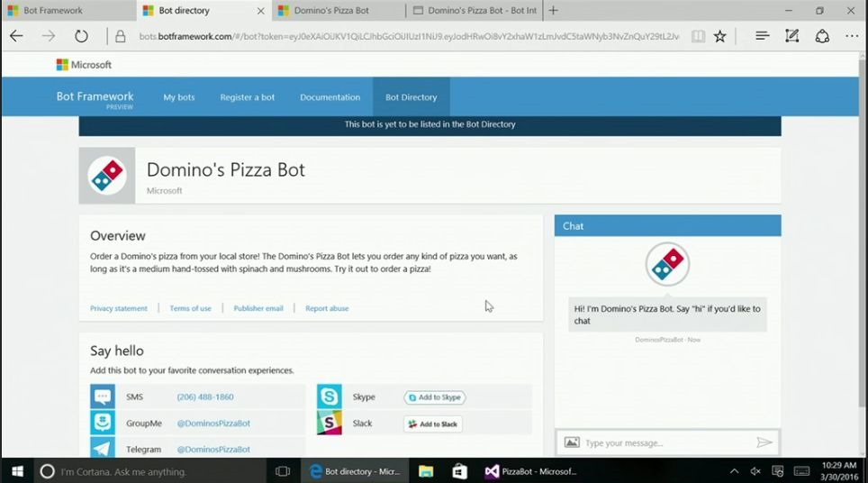The image size is (868, 483).
Task: Click the "Overview" heading
Action: 118,236
